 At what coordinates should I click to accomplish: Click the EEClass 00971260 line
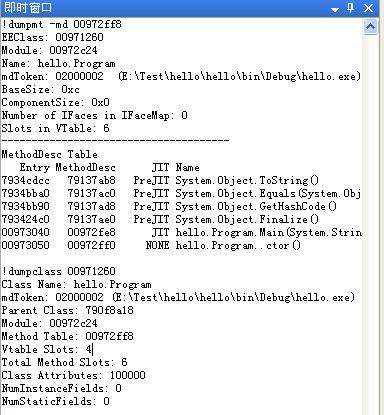[x=53, y=37]
